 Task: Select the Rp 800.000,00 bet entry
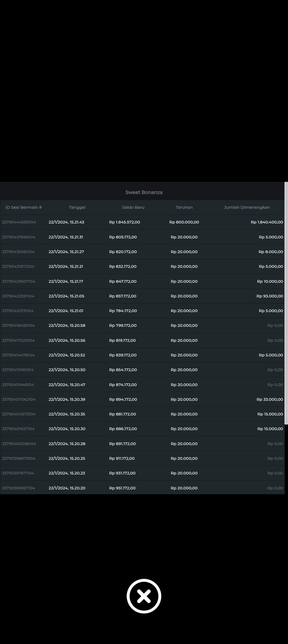pyautogui.click(x=184, y=222)
